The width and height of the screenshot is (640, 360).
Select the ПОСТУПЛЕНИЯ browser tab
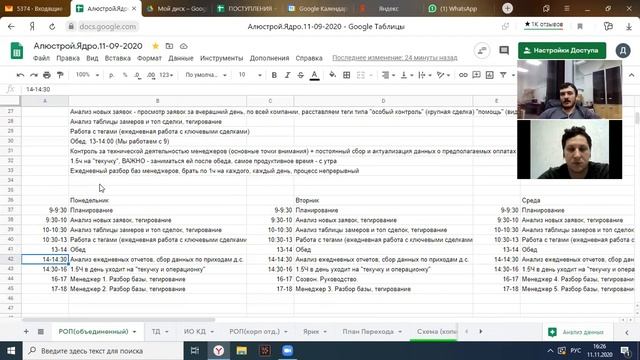[246, 9]
